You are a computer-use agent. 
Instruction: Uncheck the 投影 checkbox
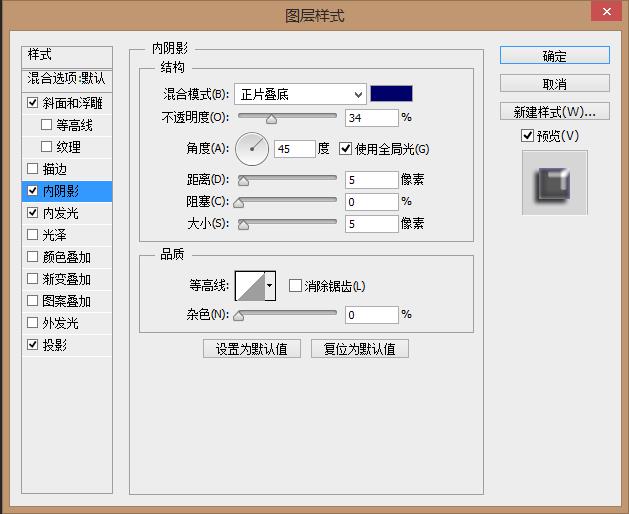32,344
